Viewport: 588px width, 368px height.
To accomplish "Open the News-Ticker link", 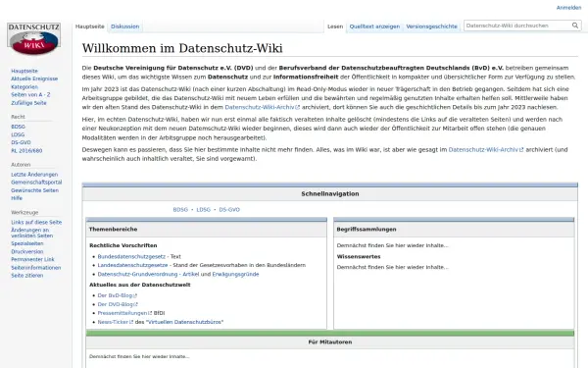I will [x=116, y=322].
